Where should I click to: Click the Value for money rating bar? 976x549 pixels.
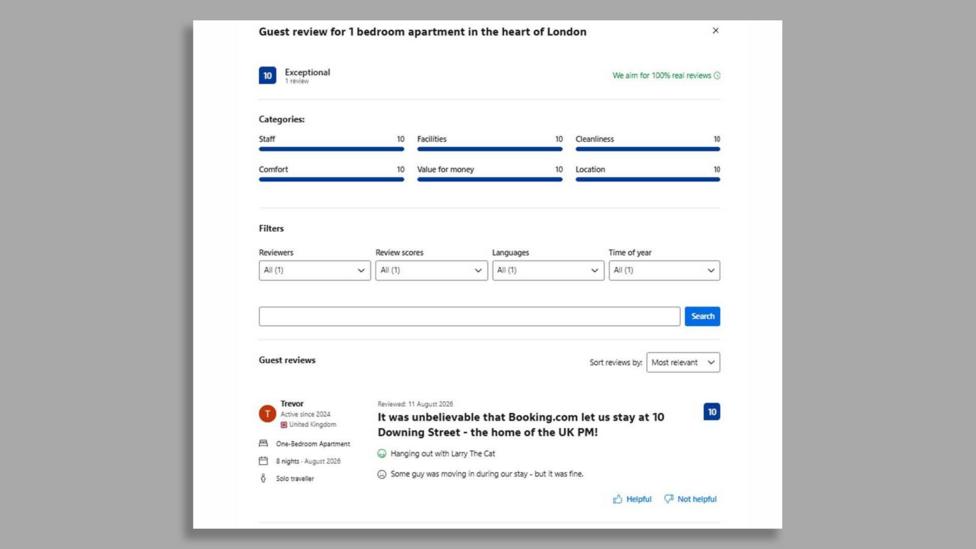pos(490,179)
